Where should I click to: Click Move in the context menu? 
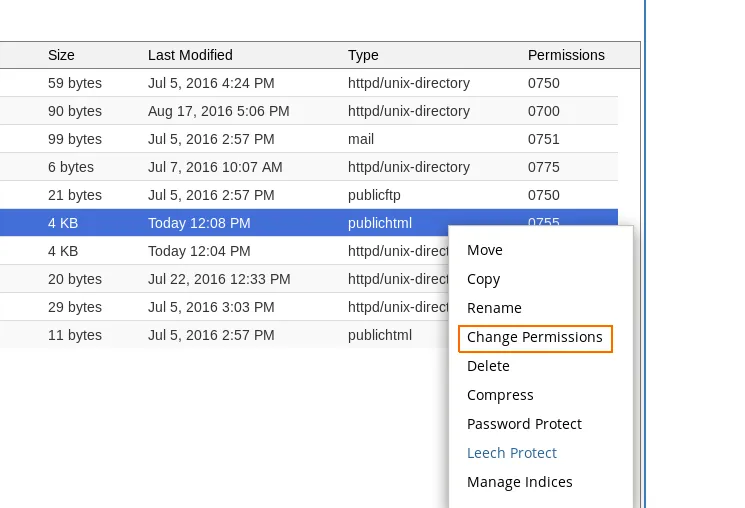[485, 250]
